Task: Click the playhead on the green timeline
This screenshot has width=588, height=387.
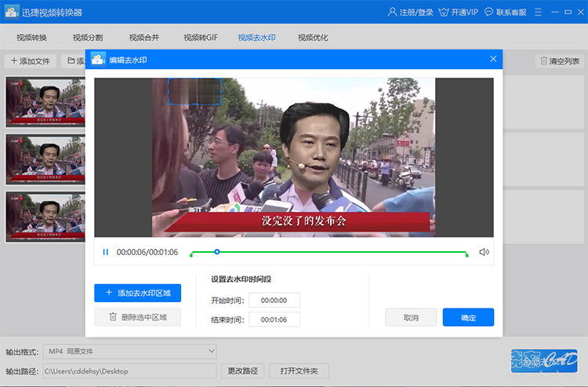Action: pyautogui.click(x=217, y=252)
